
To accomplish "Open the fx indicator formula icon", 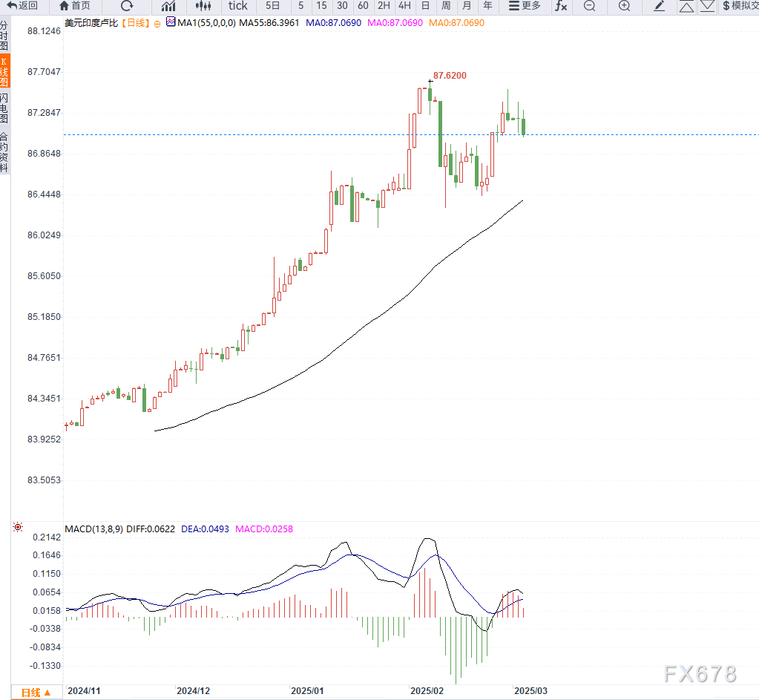I will pos(561,6).
